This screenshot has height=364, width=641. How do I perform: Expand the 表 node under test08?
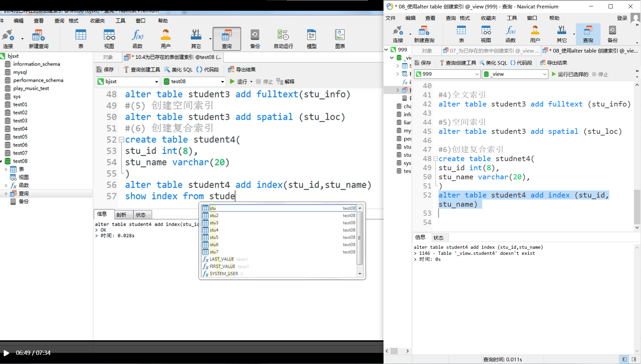6,169
